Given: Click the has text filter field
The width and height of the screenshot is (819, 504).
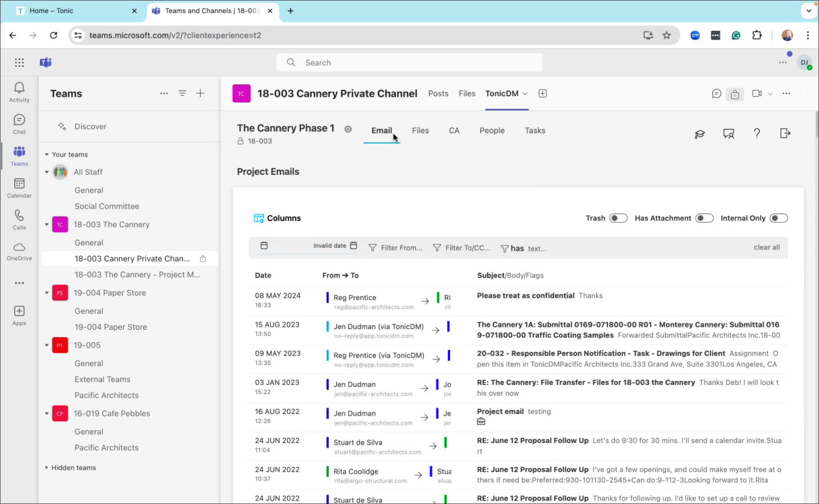Looking at the screenshot, I should (x=524, y=248).
